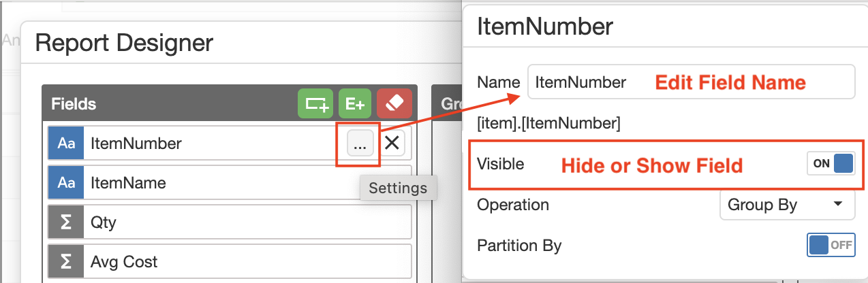Click the green add field icon
The height and width of the screenshot is (283, 868).
coord(315,103)
